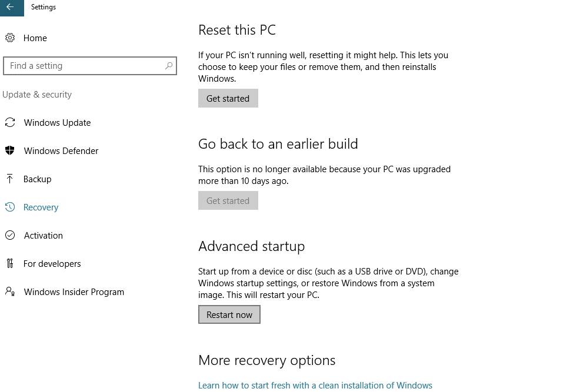Click the Windows Update sync icon
The image size is (580, 392).
tap(9, 123)
